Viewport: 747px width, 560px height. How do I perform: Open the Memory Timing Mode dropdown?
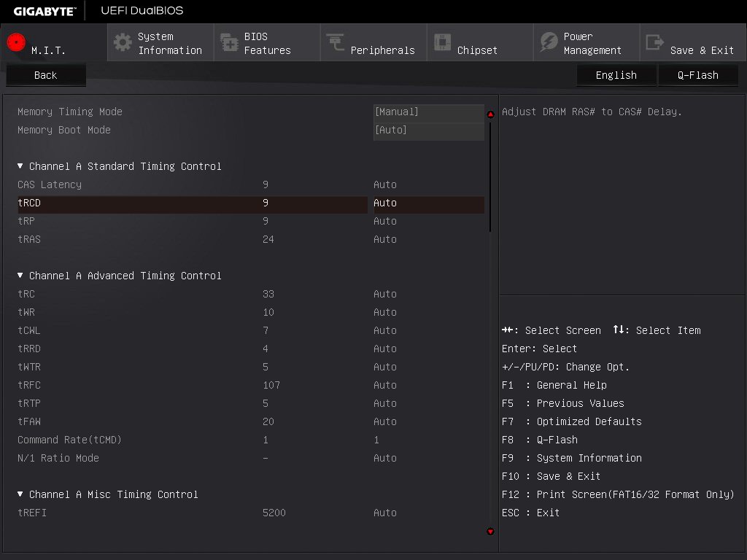[x=428, y=112]
